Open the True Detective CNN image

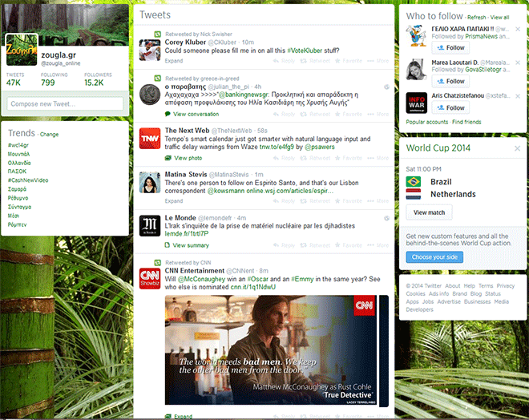click(x=276, y=351)
